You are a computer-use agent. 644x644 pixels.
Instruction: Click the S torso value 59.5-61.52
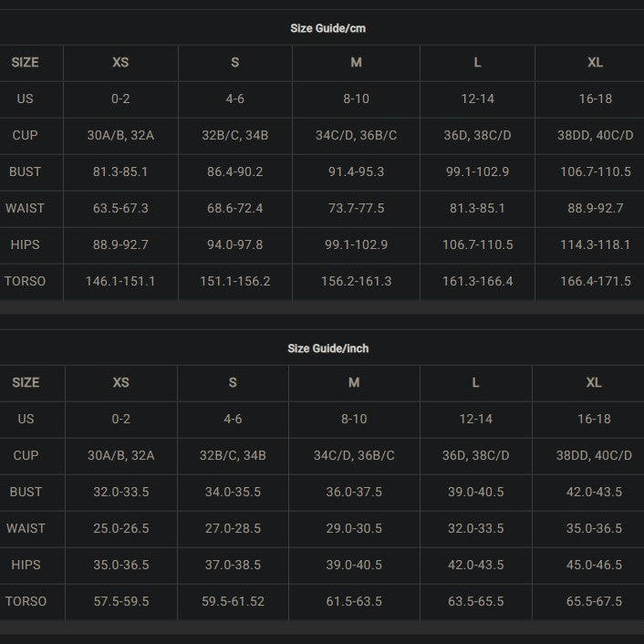[x=233, y=601]
